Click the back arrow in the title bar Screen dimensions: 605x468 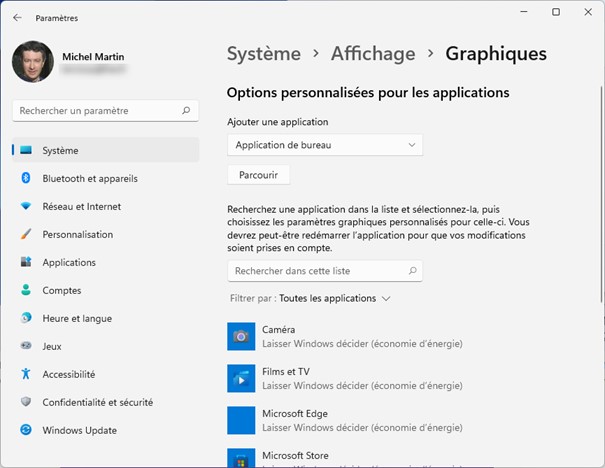click(x=18, y=18)
